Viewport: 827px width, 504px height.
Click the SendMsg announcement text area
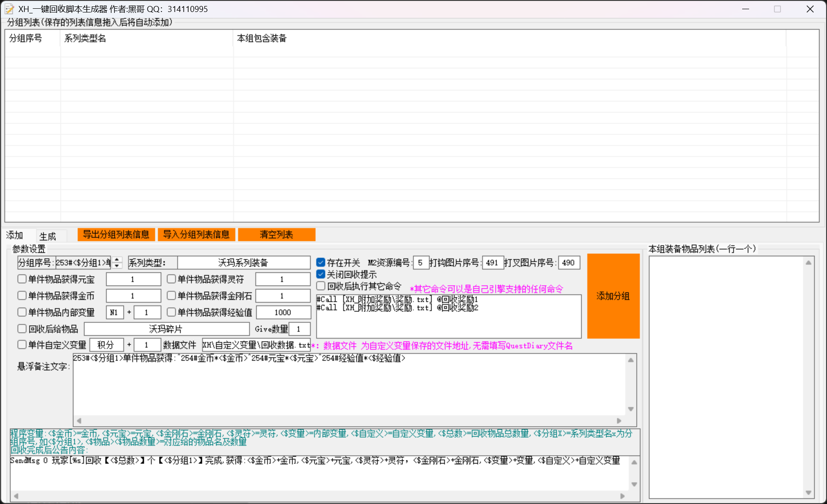click(319, 473)
